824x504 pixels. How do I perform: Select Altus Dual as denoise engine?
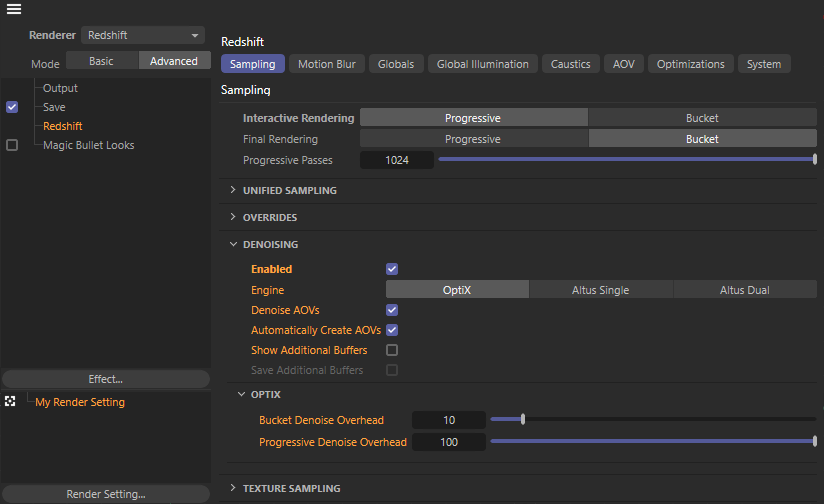(x=744, y=290)
